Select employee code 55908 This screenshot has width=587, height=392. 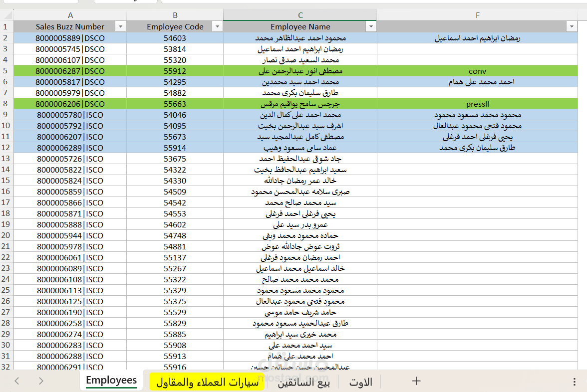coord(175,345)
